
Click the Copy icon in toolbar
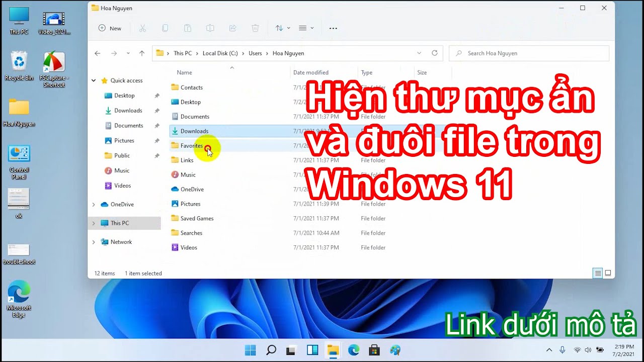(x=165, y=28)
